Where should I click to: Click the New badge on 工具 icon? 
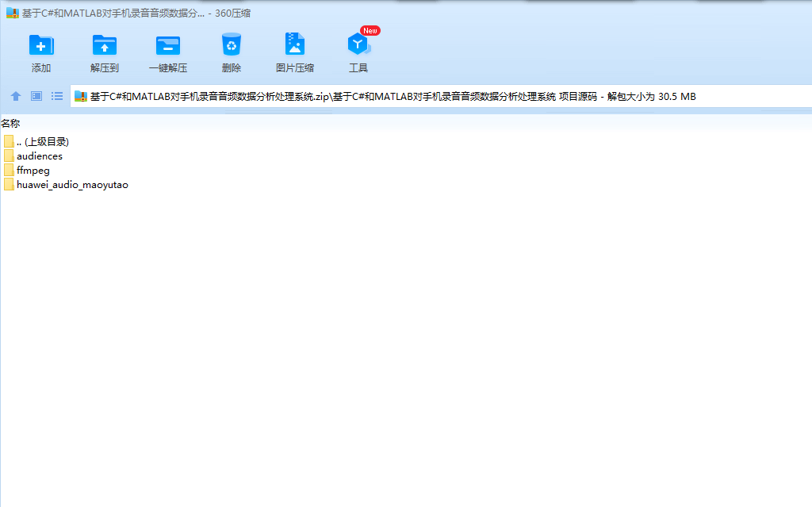tap(370, 31)
